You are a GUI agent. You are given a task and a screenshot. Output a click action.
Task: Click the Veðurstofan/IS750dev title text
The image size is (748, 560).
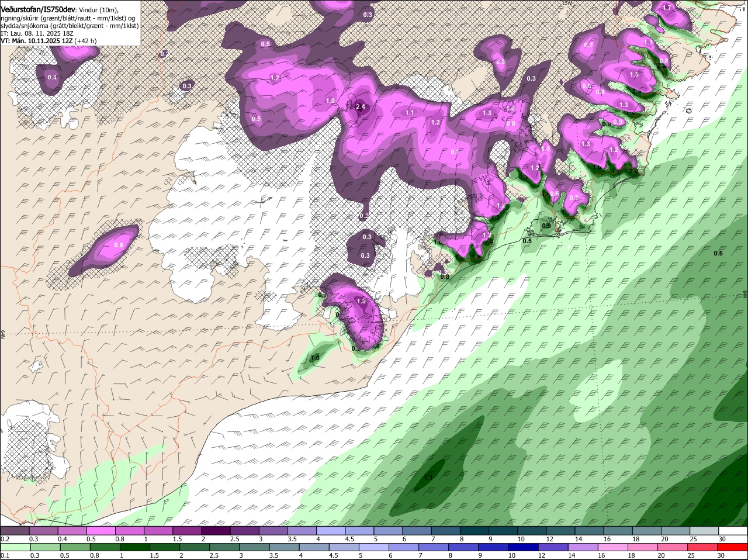[x=38, y=10]
